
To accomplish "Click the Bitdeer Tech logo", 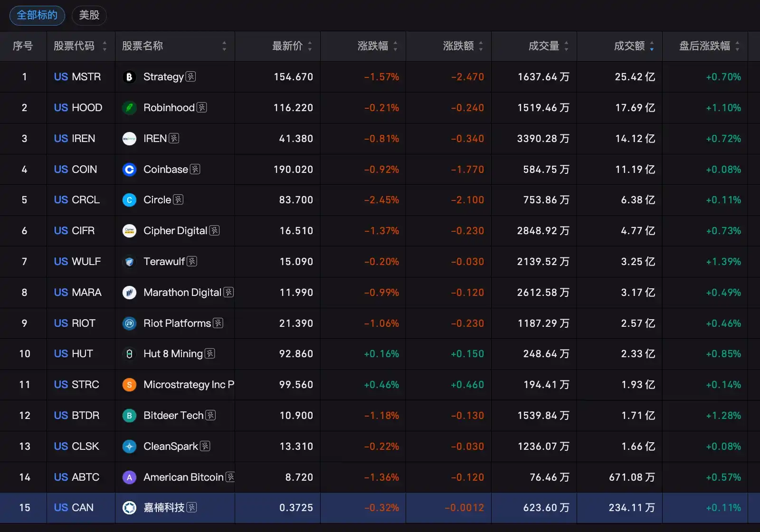I will click(129, 416).
